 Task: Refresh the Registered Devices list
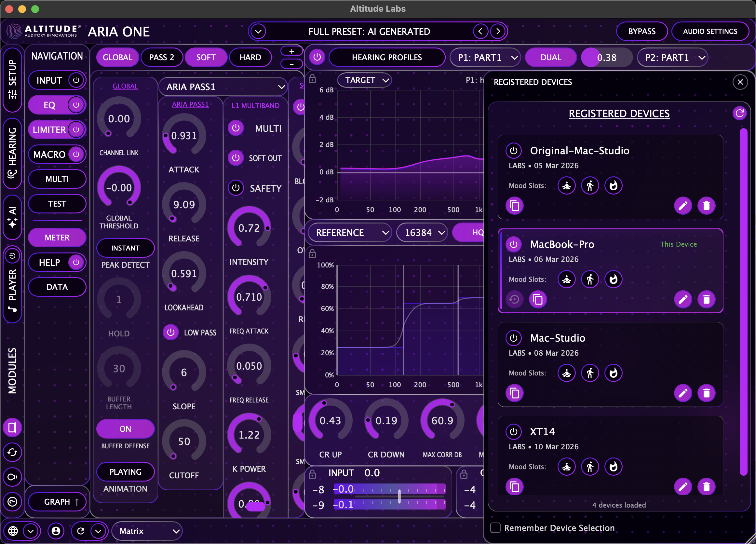pyautogui.click(x=740, y=113)
